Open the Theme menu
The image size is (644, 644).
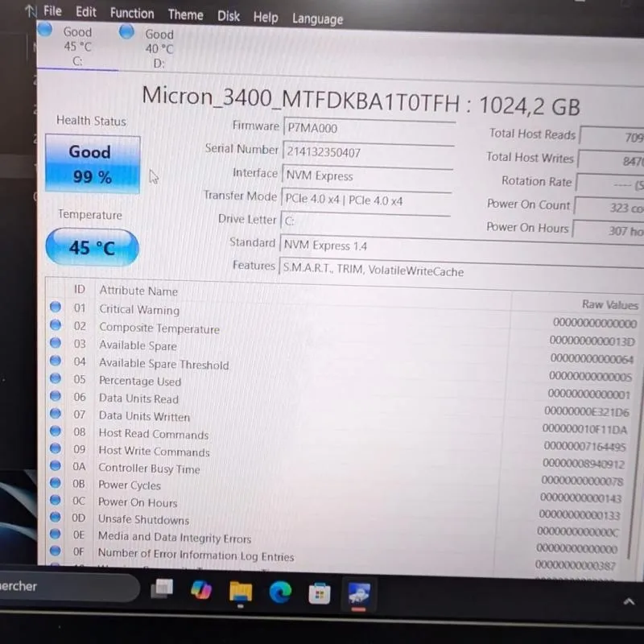186,15
